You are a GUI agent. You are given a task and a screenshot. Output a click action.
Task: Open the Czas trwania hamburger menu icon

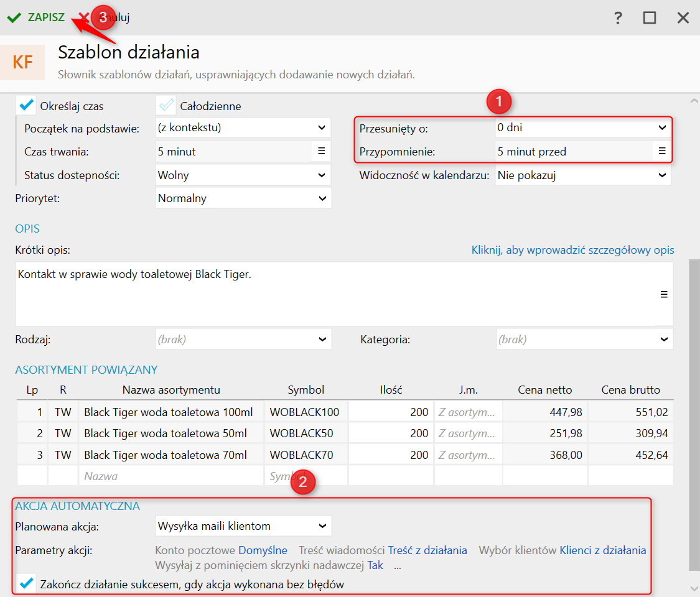click(x=322, y=151)
